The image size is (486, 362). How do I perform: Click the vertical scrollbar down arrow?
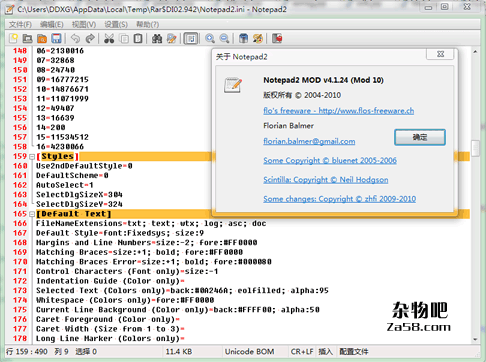click(x=475, y=339)
